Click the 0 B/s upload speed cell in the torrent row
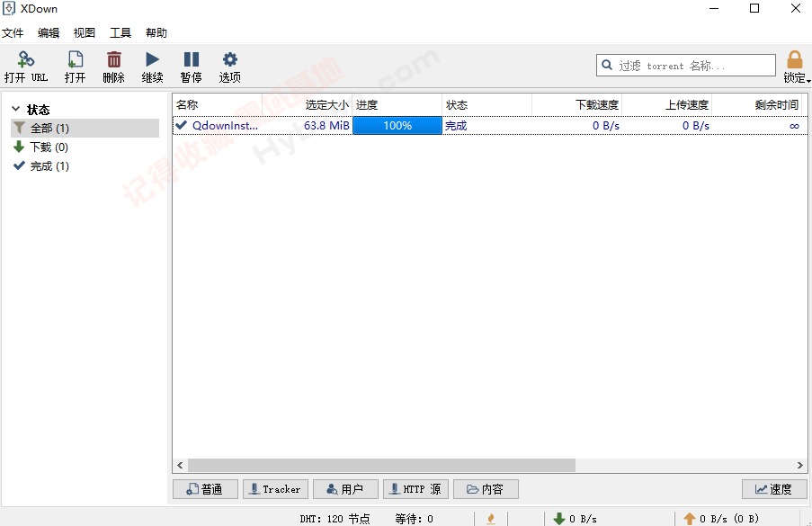Image resolution: width=812 pixels, height=526 pixels. [695, 126]
